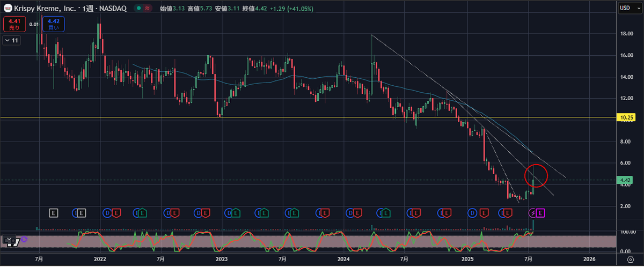644x267 pixels.
Task: Click the Krispy Kreme company logo icon
Action: [9, 9]
